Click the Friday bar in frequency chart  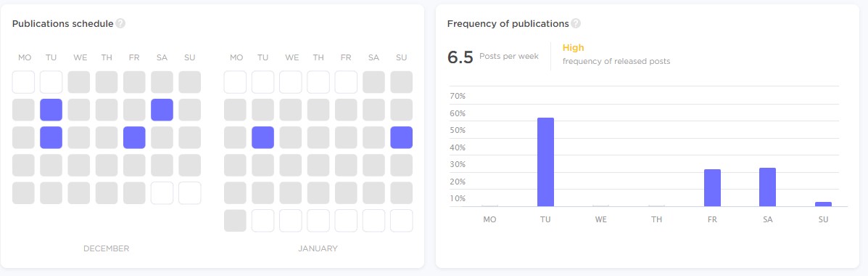click(712, 188)
